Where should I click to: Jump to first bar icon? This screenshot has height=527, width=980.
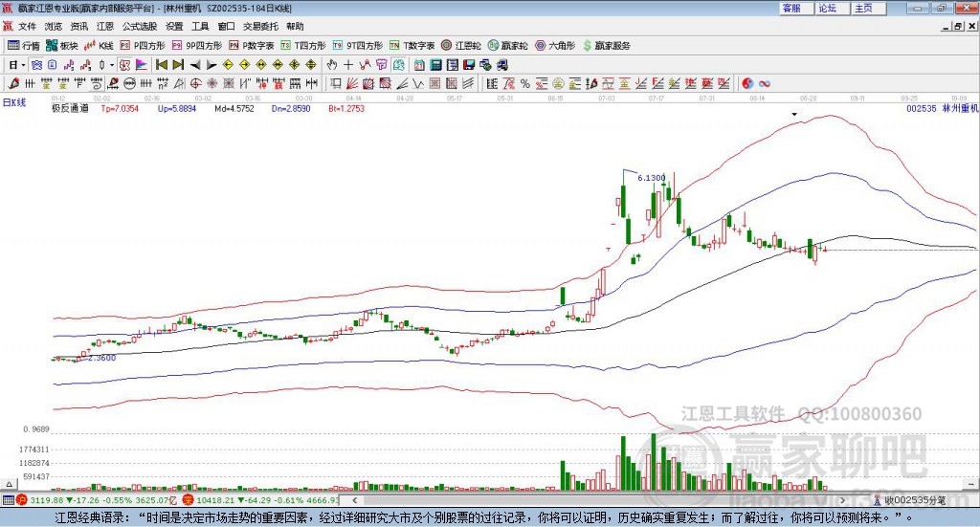pyautogui.click(x=161, y=65)
